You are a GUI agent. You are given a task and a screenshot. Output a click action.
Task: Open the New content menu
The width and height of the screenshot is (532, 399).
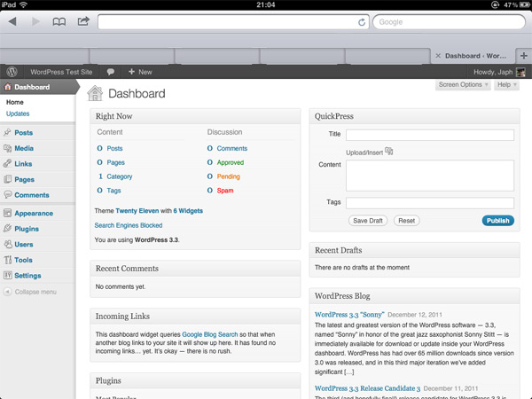(x=140, y=72)
